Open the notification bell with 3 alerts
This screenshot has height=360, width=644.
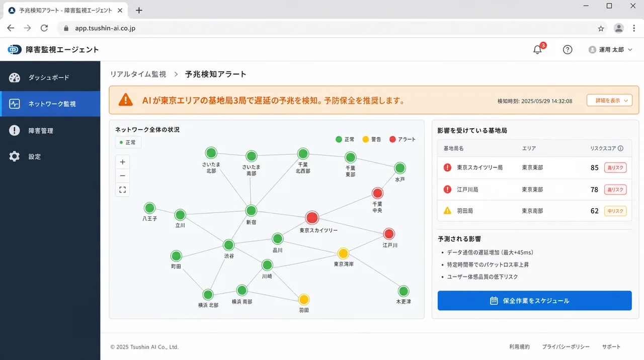pyautogui.click(x=538, y=49)
